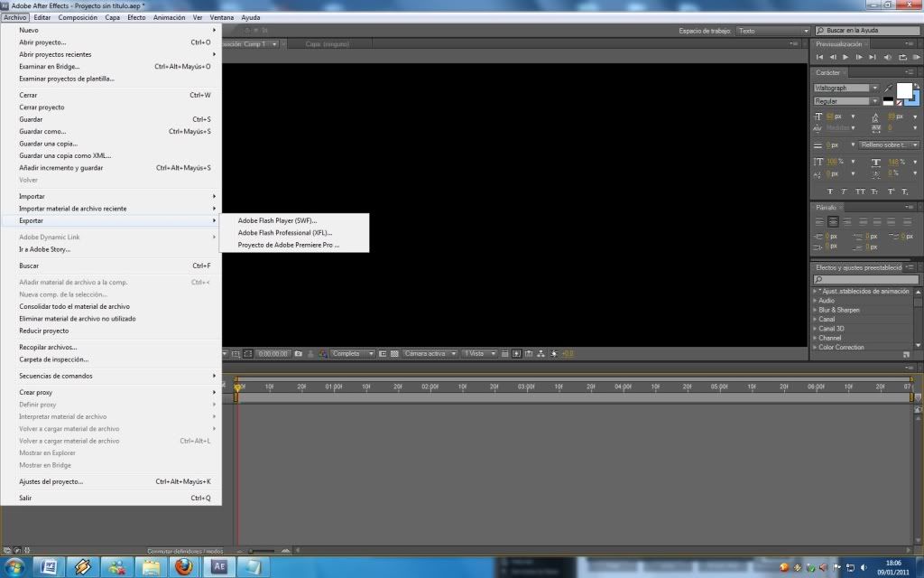Set text colors to black and white
Viewport: 924px width, 578px height.
click(x=888, y=101)
